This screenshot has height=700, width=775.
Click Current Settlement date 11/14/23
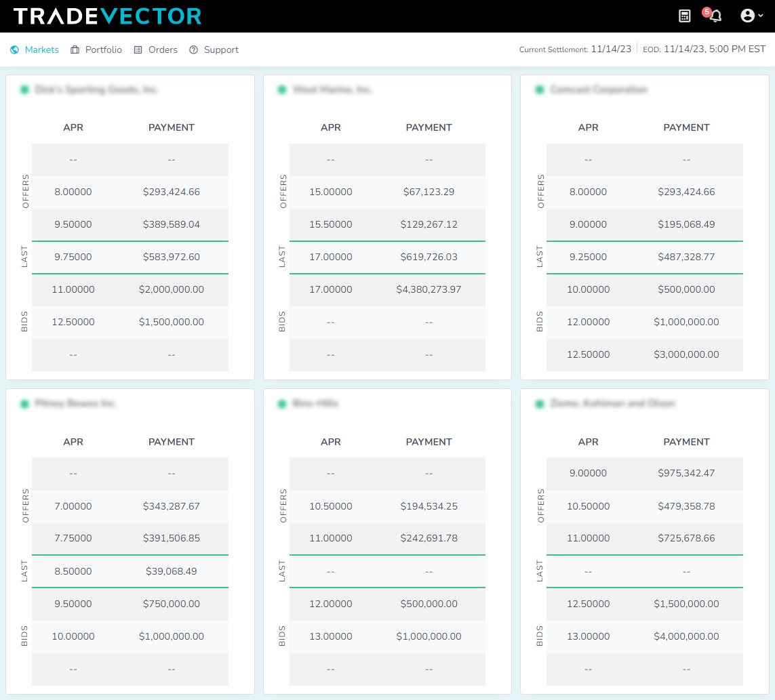[x=611, y=49]
